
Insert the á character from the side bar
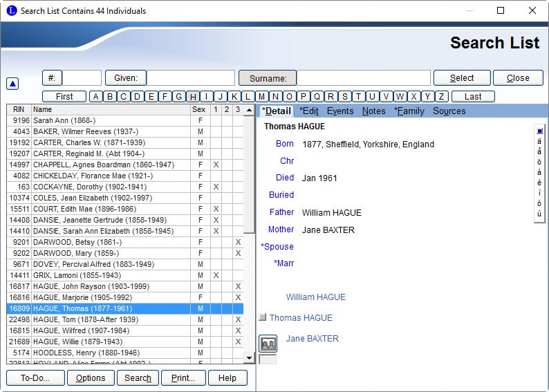point(539,172)
